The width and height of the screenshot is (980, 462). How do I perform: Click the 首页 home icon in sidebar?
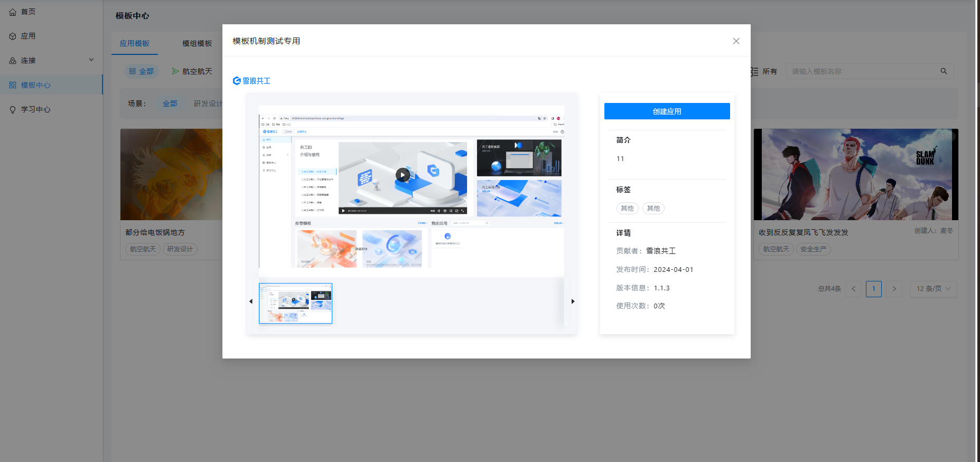(13, 12)
